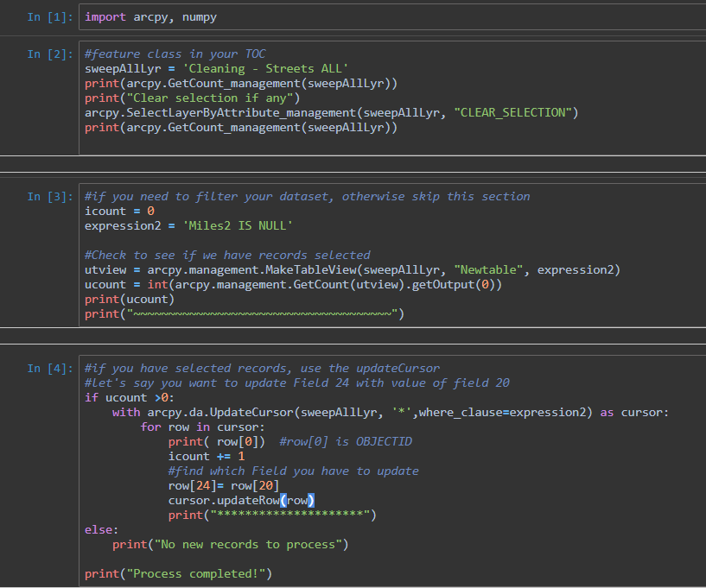Click into the 'import arcpy, numpy' cell
This screenshot has height=588, width=706.
point(150,17)
